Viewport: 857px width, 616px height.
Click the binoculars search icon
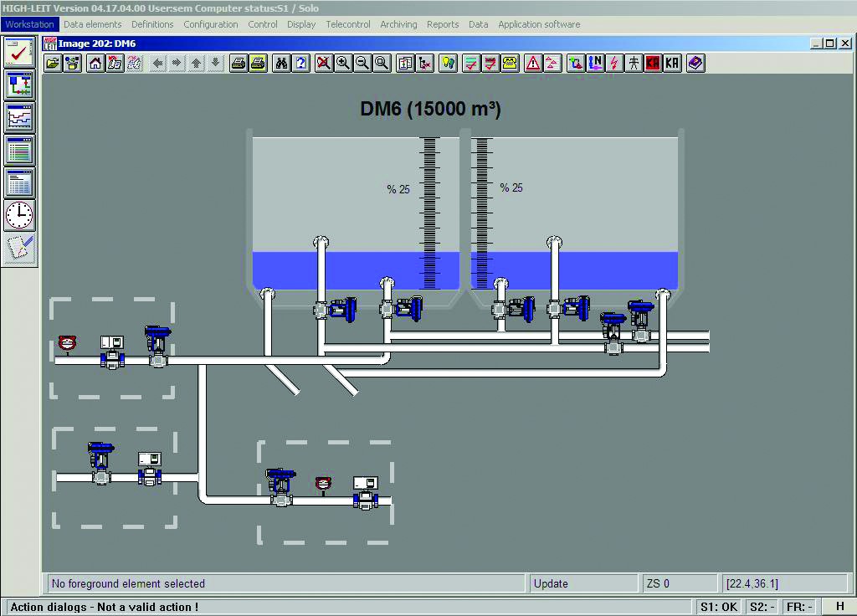click(x=282, y=63)
